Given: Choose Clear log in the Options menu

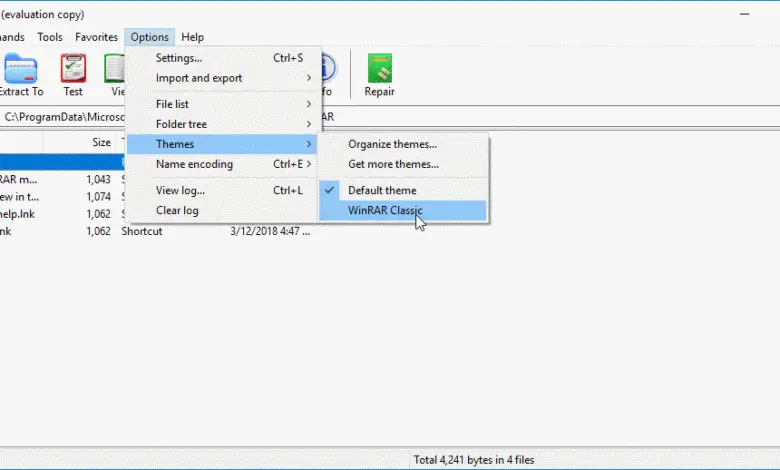Looking at the screenshot, I should (221, 210).
